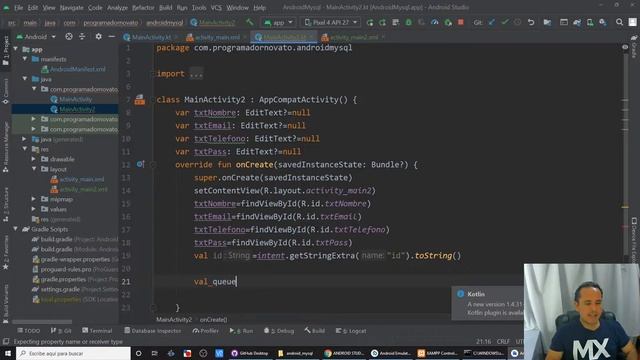Click the Git commit checkmark icon
This screenshot has width=640, height=360.
[505, 22]
